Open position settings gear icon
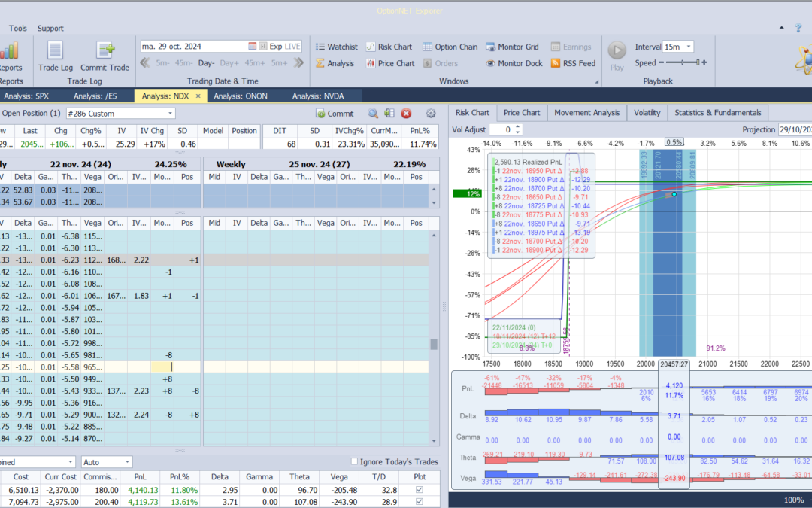Screen dimensions: 812x508 tap(431, 114)
